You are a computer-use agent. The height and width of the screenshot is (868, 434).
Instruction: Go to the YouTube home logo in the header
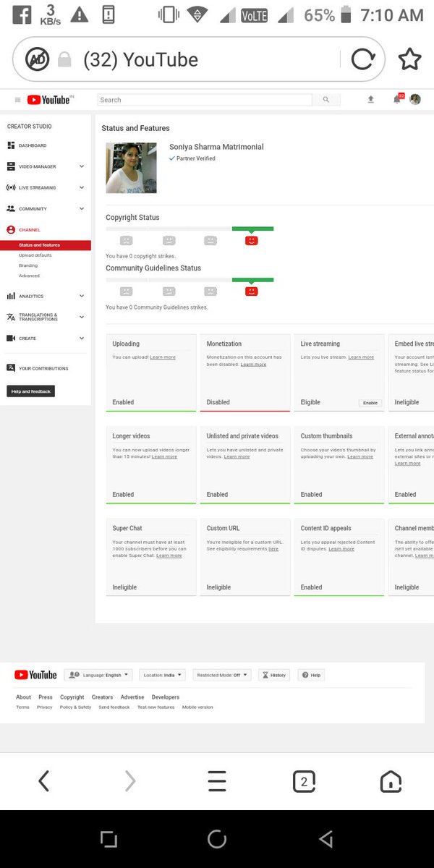tap(50, 100)
